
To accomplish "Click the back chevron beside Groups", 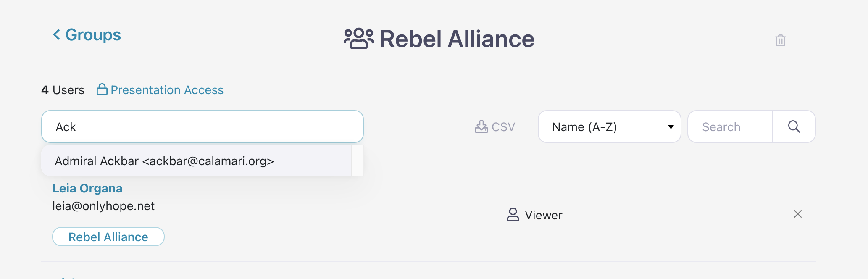I will [x=56, y=34].
